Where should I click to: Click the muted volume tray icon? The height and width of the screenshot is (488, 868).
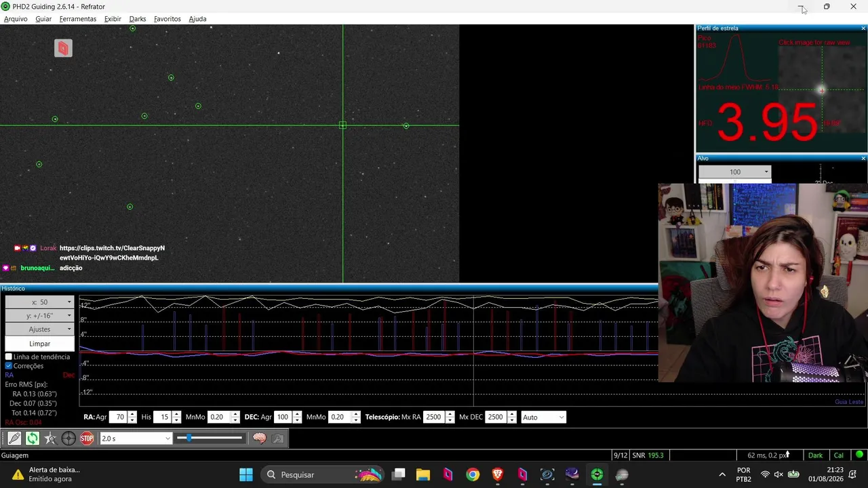coord(778,474)
